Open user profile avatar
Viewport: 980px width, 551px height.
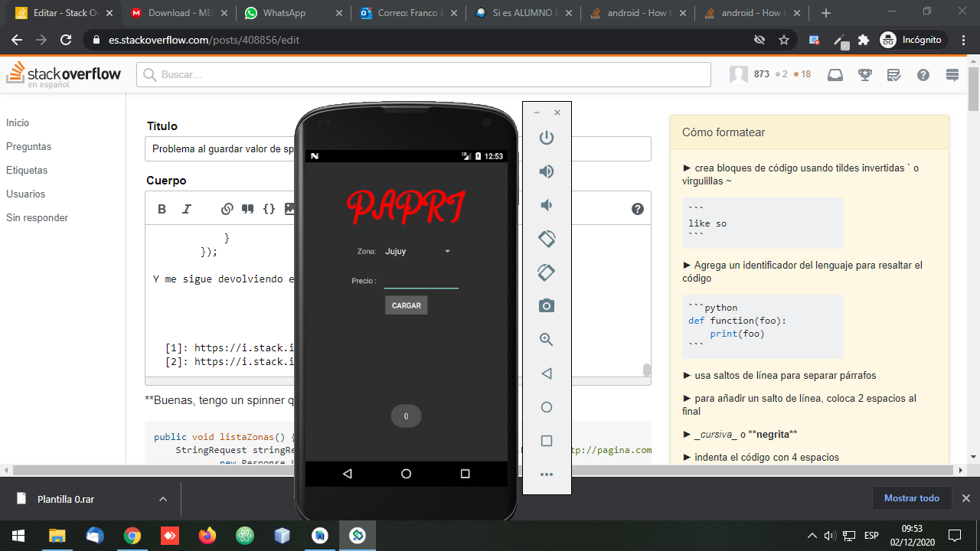click(x=738, y=74)
